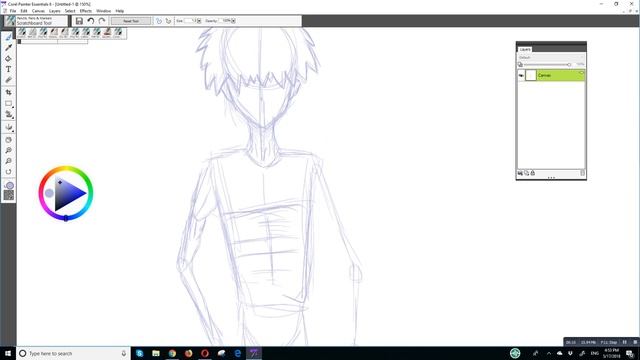Viewport: 640px width, 360px height.
Task: Select the Grabber hand tool
Action: (9, 140)
